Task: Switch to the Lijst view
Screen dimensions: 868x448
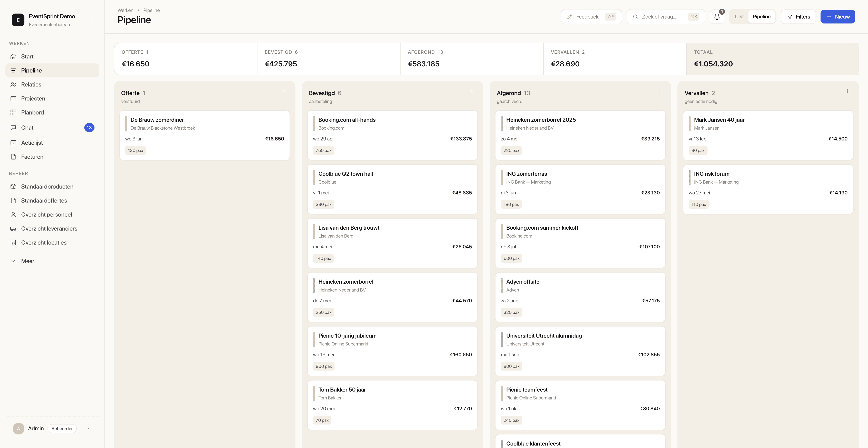Action: click(x=739, y=16)
